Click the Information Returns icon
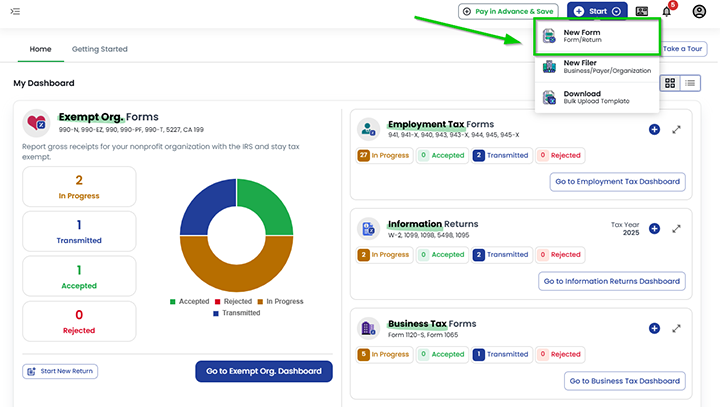The width and height of the screenshot is (720, 407). [x=368, y=229]
